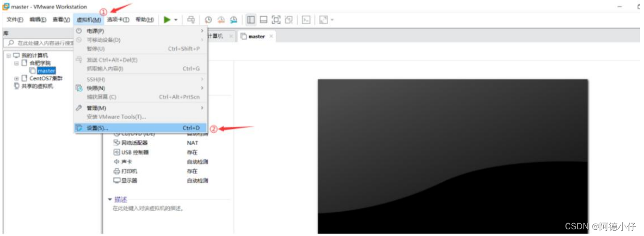This screenshot has height=236, width=644.
Task: Click the NAT value text
Action: click(x=192, y=143)
